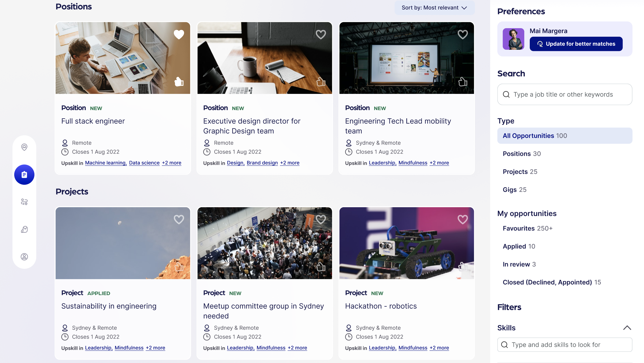The image size is (644, 363).
Task: Open the location pin sidebar icon
Action: click(x=24, y=147)
